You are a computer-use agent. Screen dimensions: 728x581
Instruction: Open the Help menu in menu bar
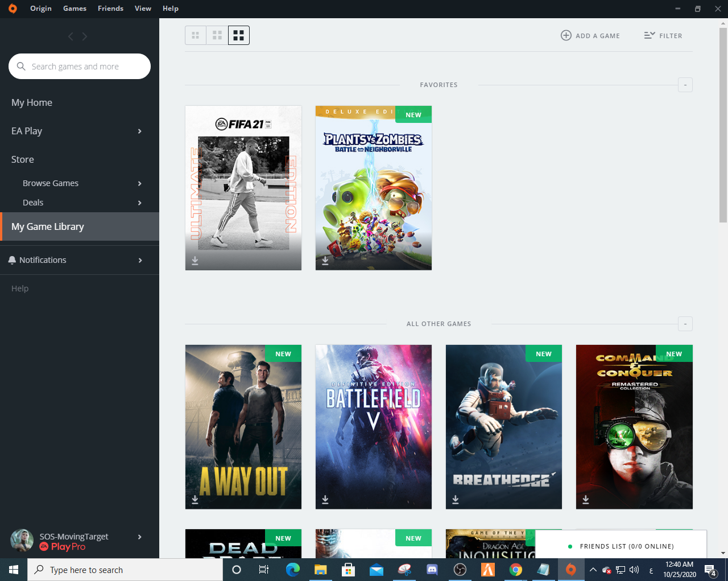(x=171, y=9)
